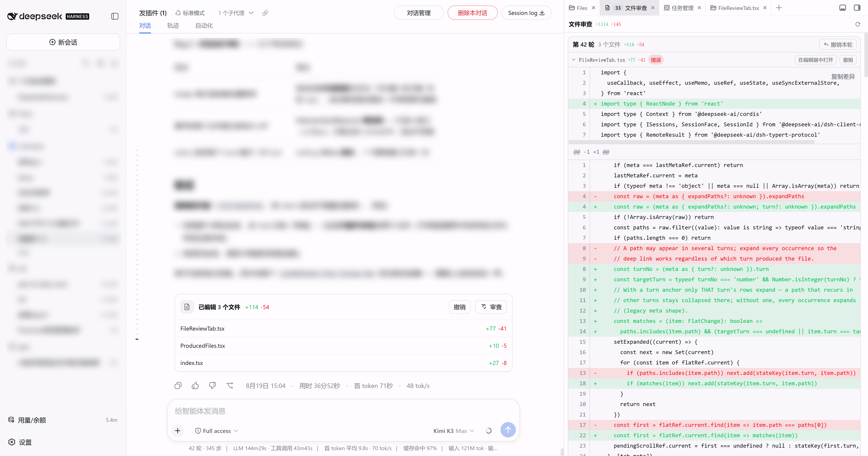Screen dimensions: 868x456
Task: Open the Full access permission dropdown
Action: click(x=217, y=431)
